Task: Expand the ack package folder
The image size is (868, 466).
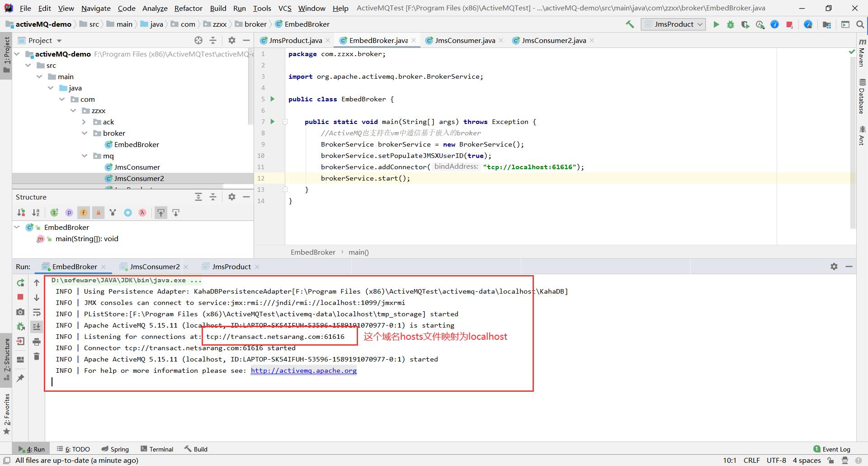Action: [x=84, y=122]
